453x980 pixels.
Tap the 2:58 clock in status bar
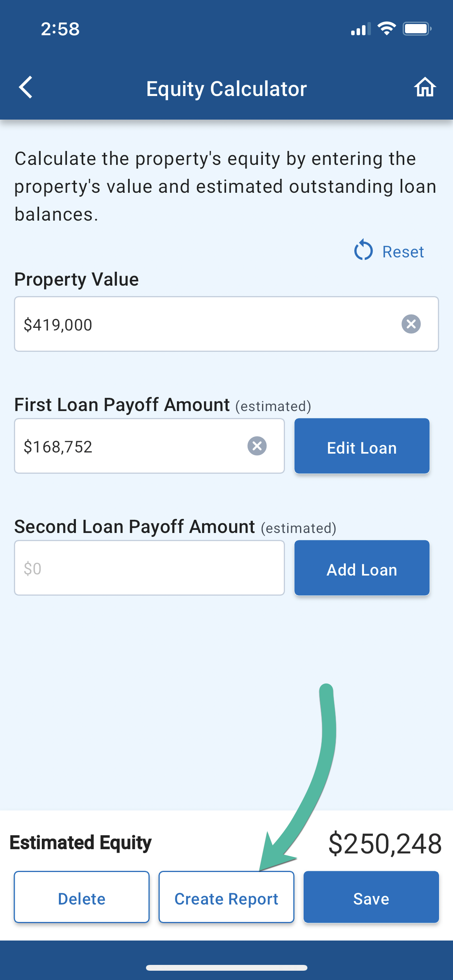coord(60,29)
